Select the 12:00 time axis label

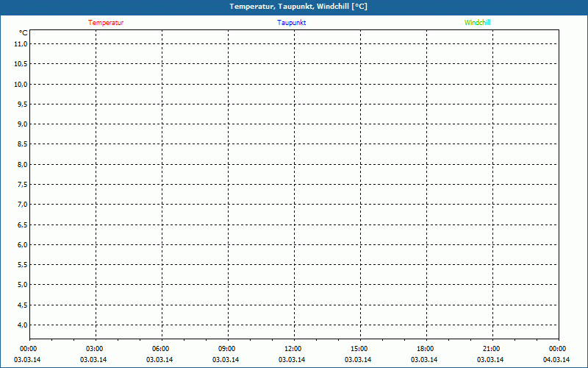293,349
